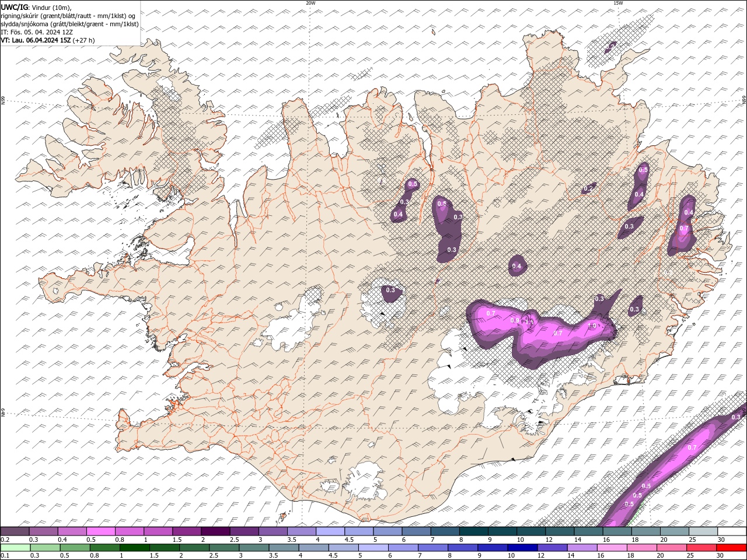This screenshot has height=560, width=747.
Task: Click the '25' label under the top legend row
Action: [x=693, y=540]
